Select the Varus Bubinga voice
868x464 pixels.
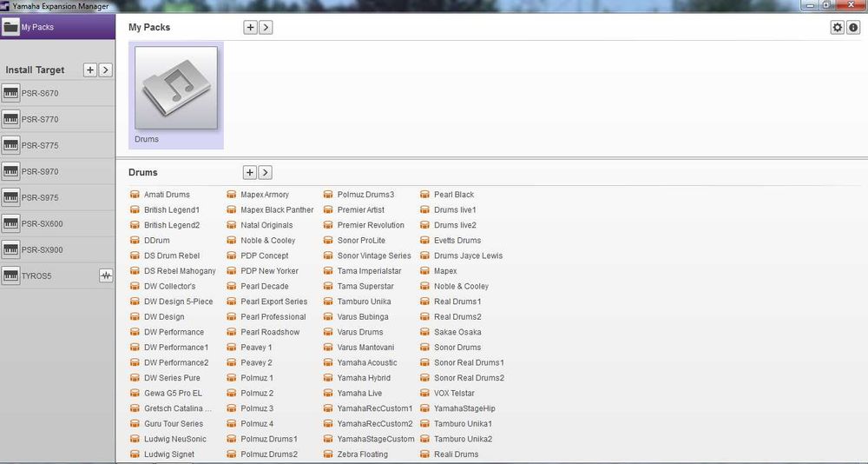tap(363, 316)
